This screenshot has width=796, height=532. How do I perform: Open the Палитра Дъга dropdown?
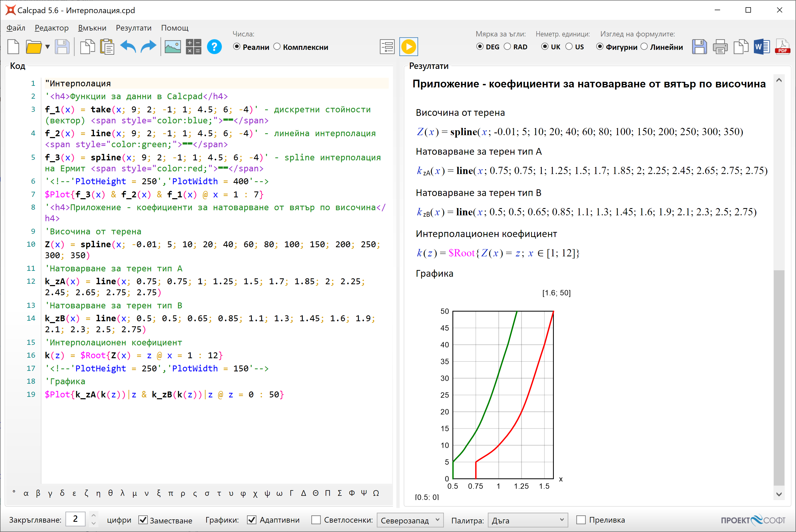[x=528, y=520]
